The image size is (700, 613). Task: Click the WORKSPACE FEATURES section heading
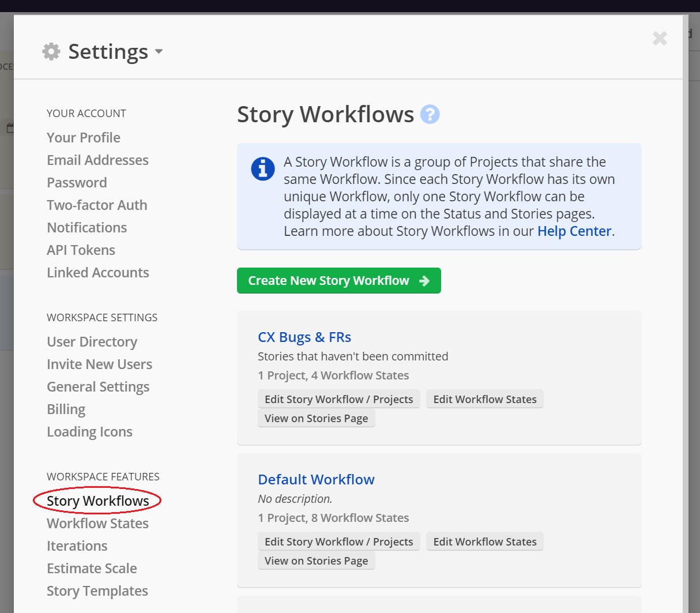[103, 476]
